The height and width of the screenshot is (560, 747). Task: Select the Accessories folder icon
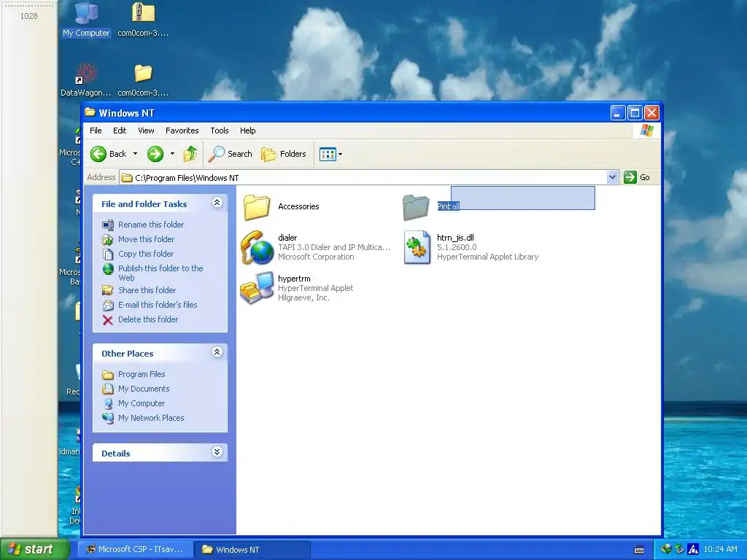[257, 207]
